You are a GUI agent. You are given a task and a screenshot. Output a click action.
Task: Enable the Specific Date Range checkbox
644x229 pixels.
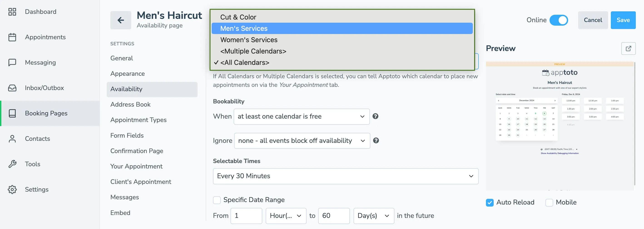pyautogui.click(x=216, y=200)
